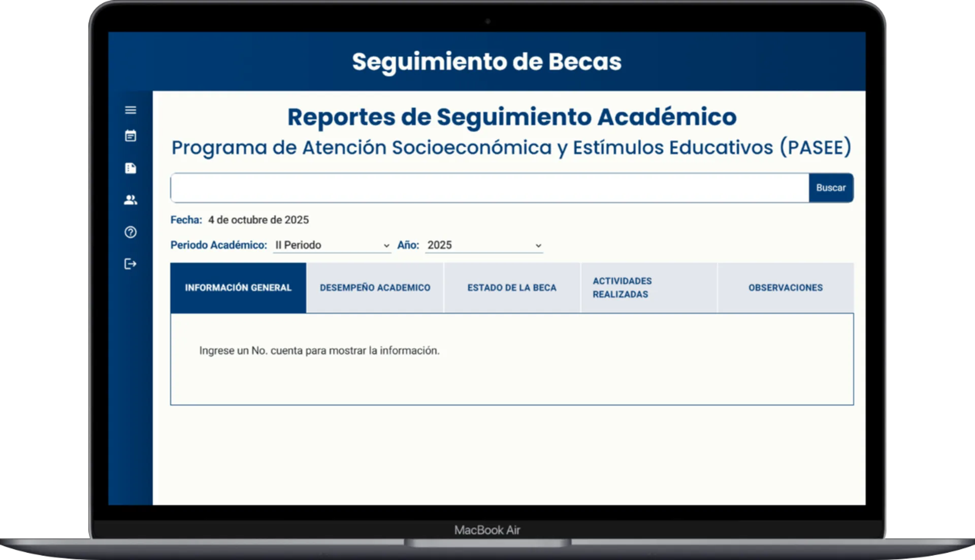Open the Estado de la Beca tab
Screen dimensions: 975x560
(512, 287)
